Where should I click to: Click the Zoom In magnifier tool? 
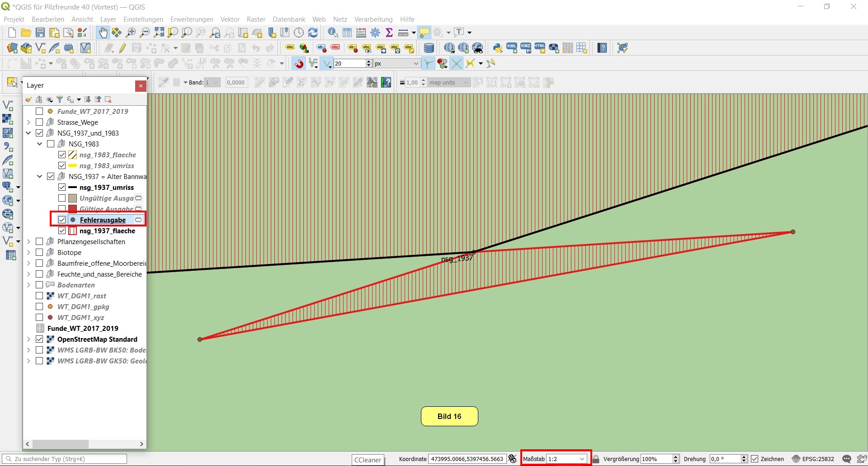[x=131, y=33]
